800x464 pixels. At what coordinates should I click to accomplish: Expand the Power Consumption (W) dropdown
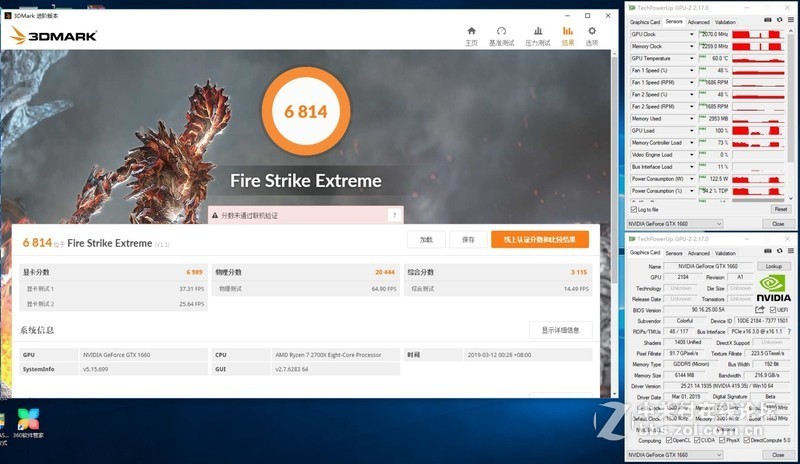[692, 179]
